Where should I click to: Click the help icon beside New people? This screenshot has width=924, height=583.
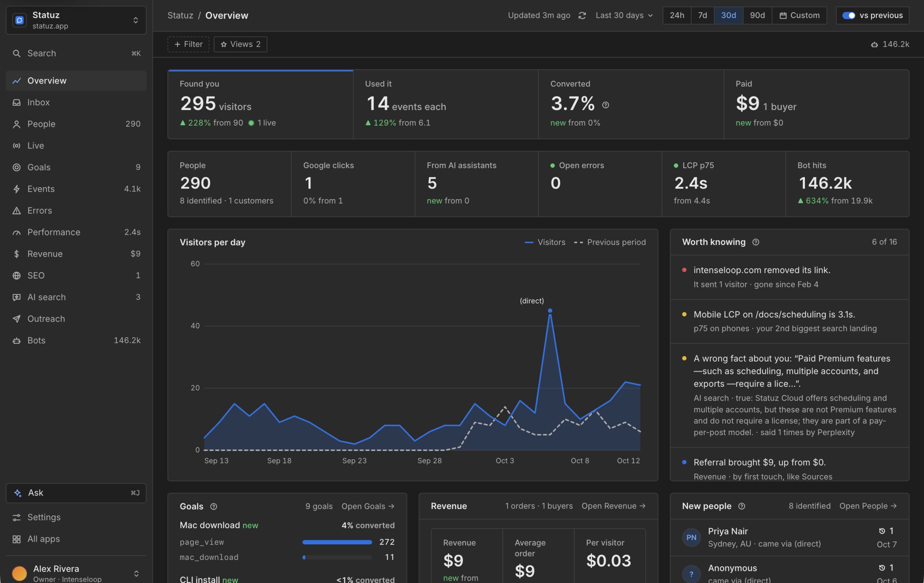click(742, 506)
